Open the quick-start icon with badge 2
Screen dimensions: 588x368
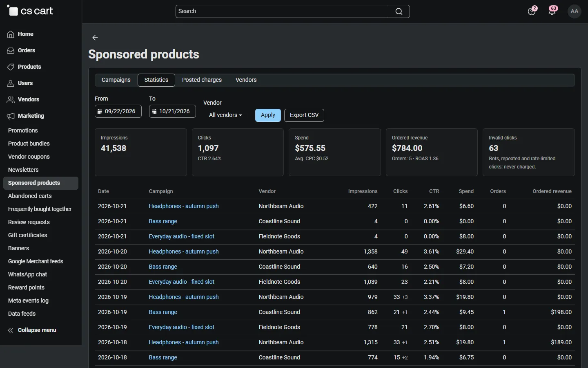532,11
